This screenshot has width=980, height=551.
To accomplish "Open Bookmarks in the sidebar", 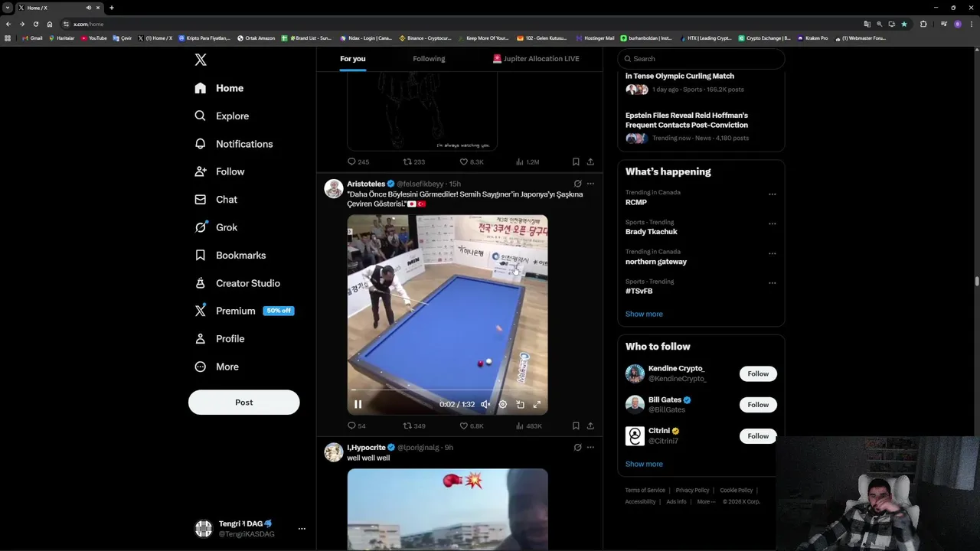I will pyautogui.click(x=230, y=255).
